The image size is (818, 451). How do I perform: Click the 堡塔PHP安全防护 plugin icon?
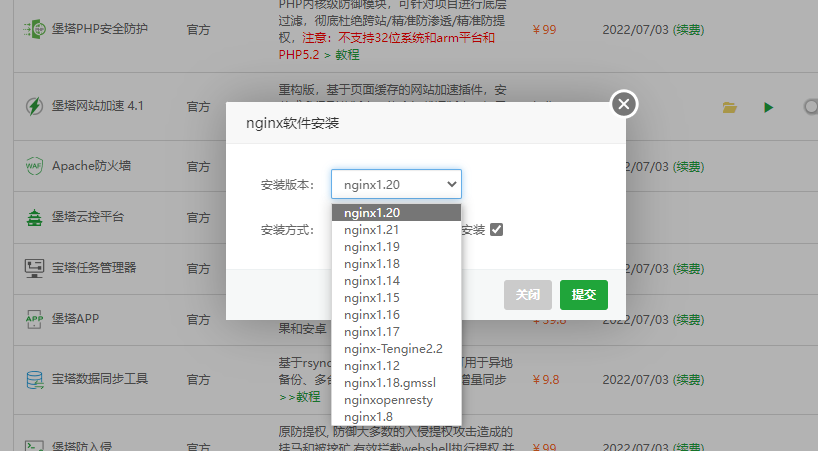tap(34, 29)
